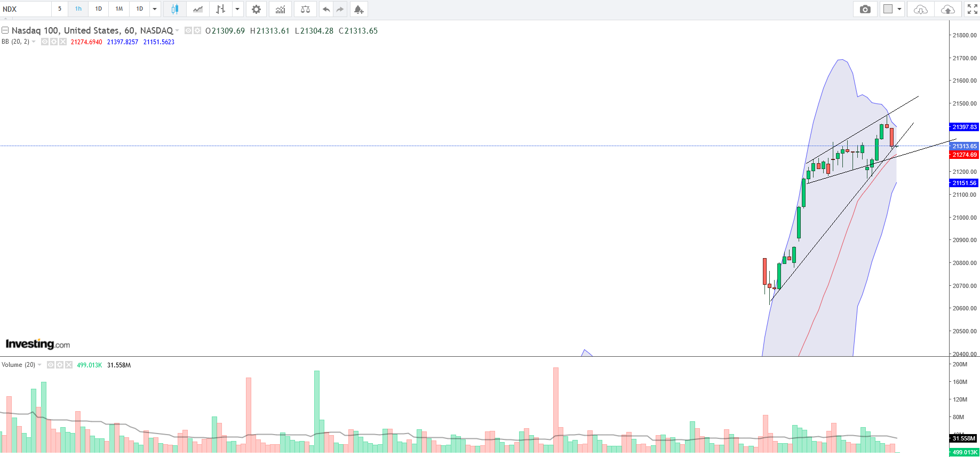Open the chart layout selector dropdown
The height and width of the screenshot is (457, 980).
click(892, 9)
